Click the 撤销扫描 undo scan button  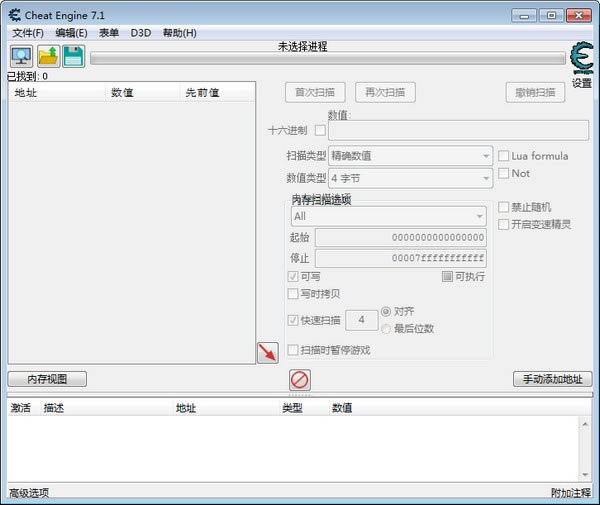tap(535, 92)
